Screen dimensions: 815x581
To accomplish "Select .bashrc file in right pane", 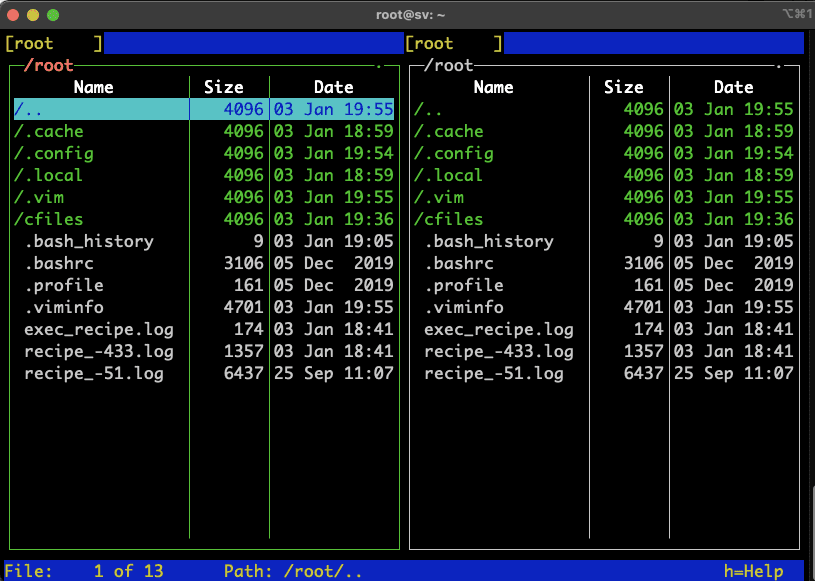I will 604,263.
